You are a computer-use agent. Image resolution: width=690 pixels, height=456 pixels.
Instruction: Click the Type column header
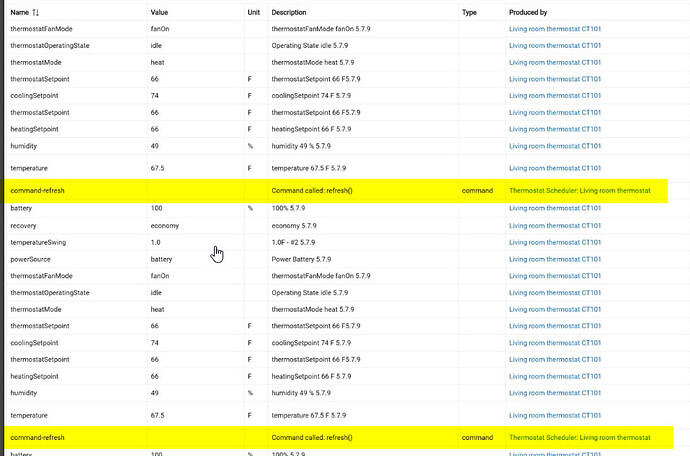[x=469, y=12]
